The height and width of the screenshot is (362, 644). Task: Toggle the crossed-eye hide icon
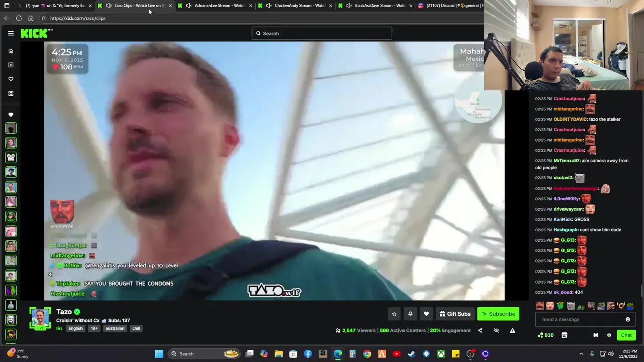coord(496,330)
